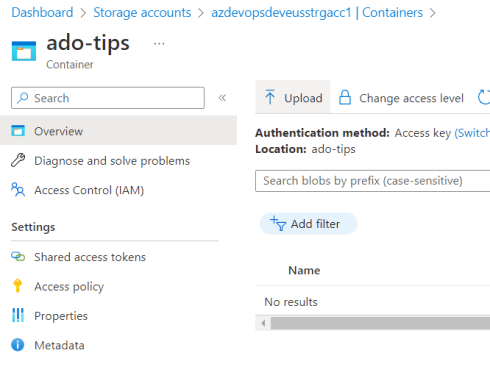Click the ado-tips page title

pos(88,43)
